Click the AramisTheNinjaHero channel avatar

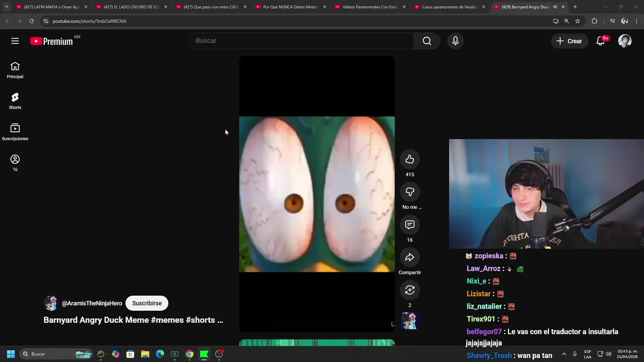[51, 303]
